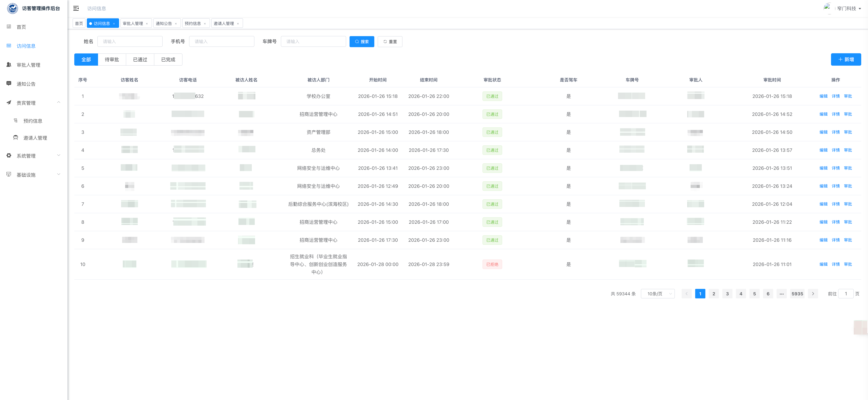Click the 搜索 search button
868x400 pixels.
click(x=362, y=41)
